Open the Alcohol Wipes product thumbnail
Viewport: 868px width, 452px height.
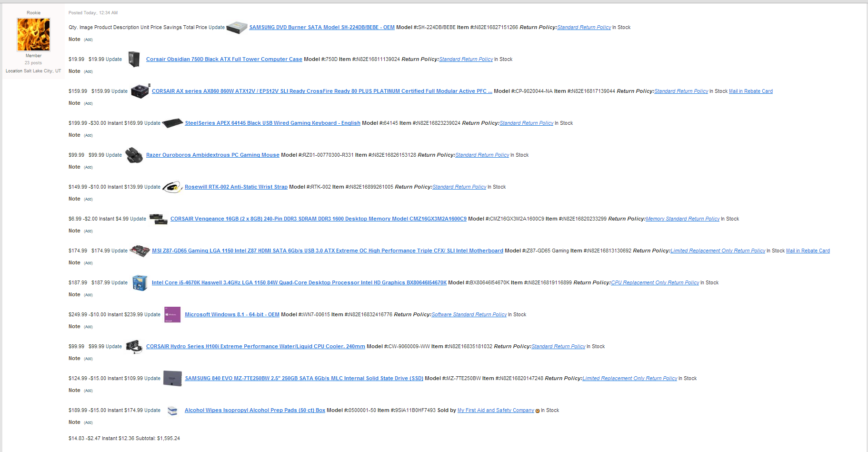172,411
